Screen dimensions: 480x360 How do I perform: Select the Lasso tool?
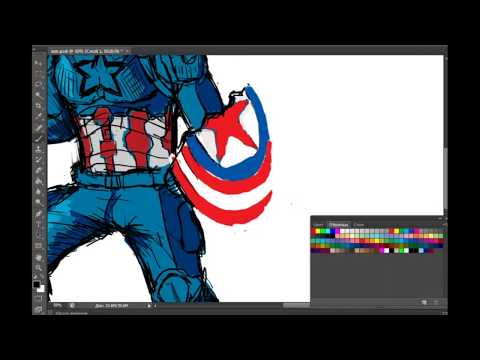pos(38,84)
